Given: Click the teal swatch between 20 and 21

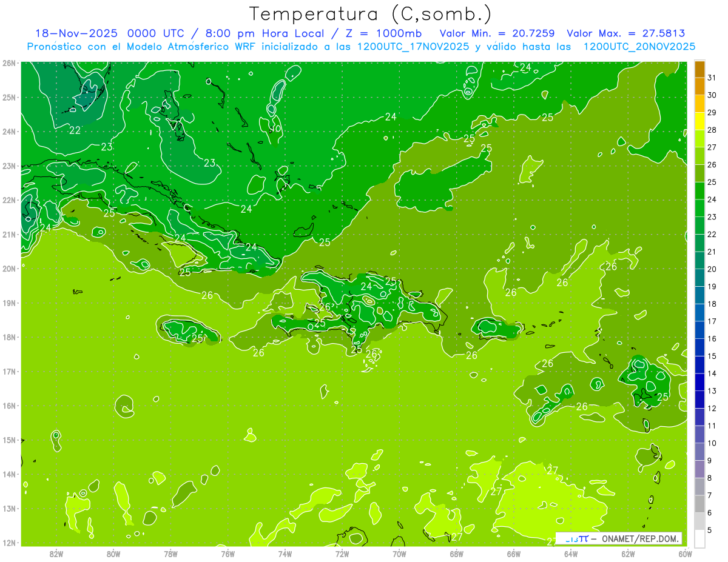Looking at the screenshot, I should (x=700, y=260).
